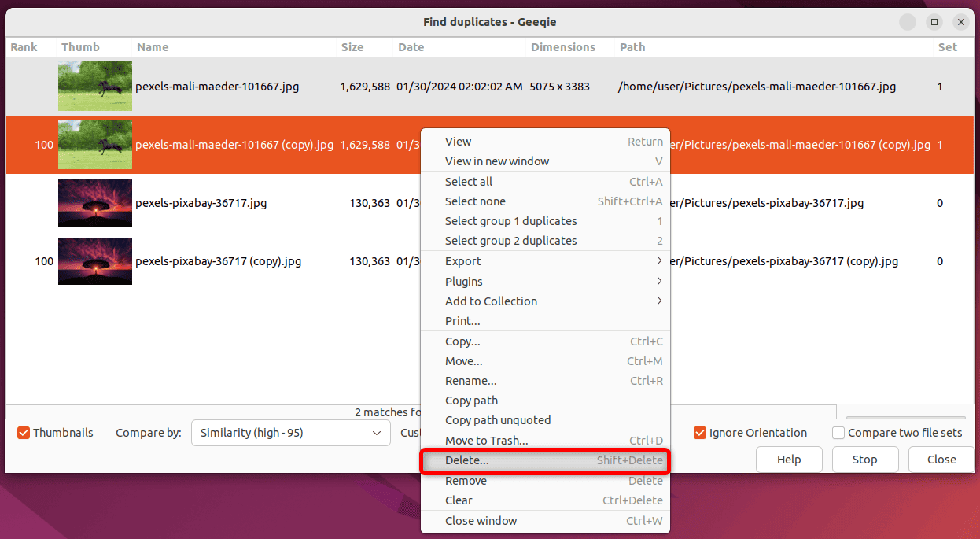The height and width of the screenshot is (539, 980).
Task: Click file name pexels-pixabay-36717 (copy).jpg
Action: click(219, 261)
